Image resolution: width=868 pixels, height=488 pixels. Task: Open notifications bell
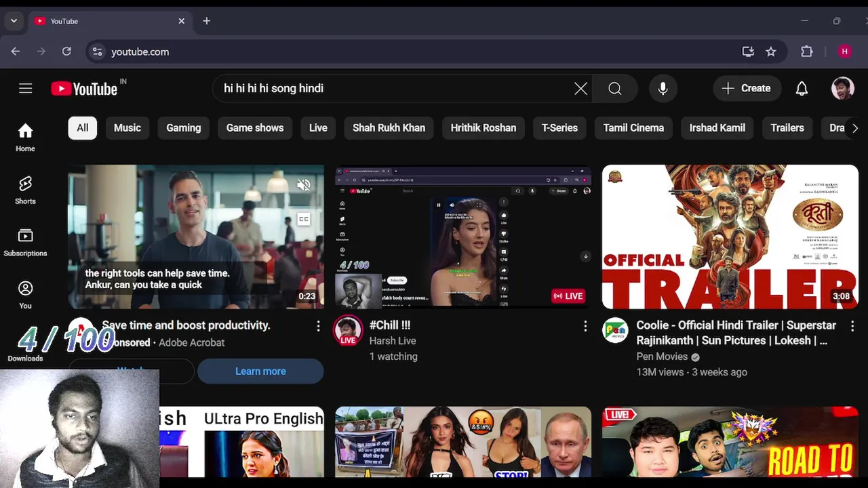pyautogui.click(x=802, y=88)
